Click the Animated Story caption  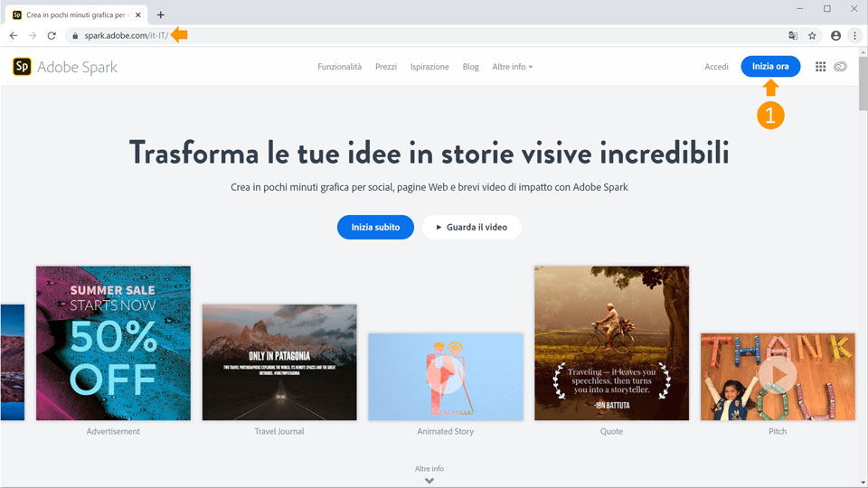[445, 432]
